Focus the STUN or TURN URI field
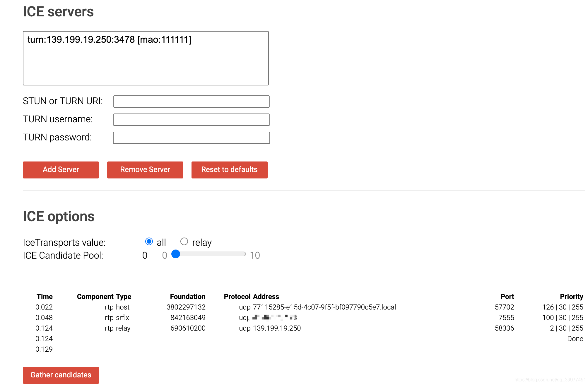The width and height of the screenshot is (588, 385). pyautogui.click(x=191, y=102)
